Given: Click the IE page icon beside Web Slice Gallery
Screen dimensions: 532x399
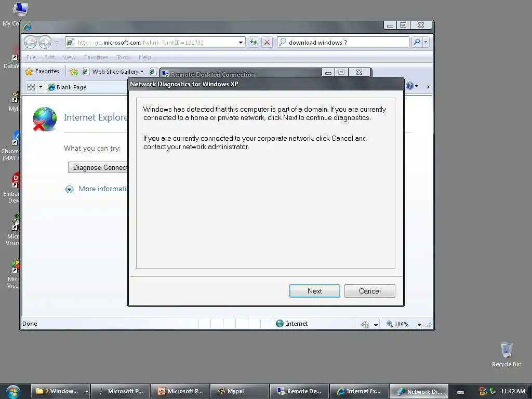Looking at the screenshot, I should [153, 71].
